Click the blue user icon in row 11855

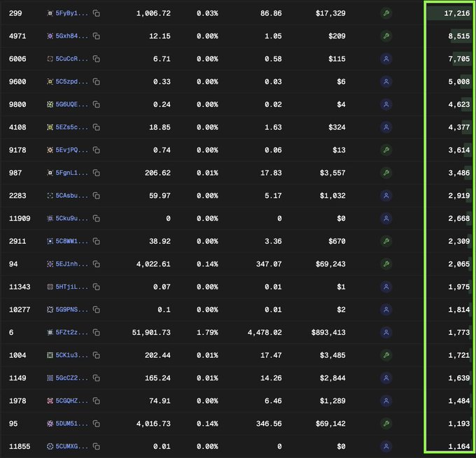pos(386,447)
